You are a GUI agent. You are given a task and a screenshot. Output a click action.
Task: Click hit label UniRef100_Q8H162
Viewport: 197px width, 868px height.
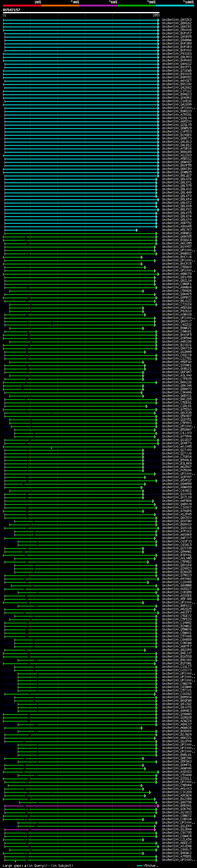[x=177, y=23]
